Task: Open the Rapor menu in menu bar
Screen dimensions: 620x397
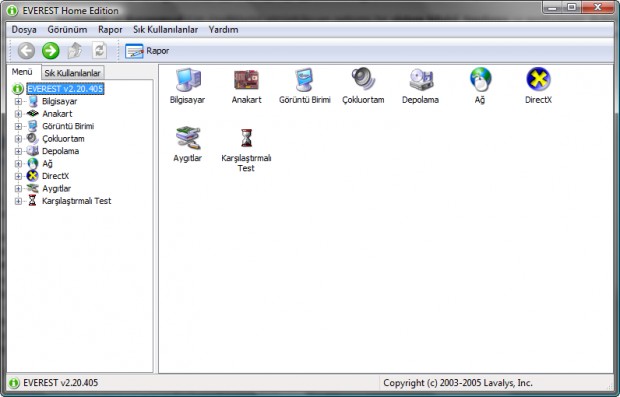Action: point(110,30)
